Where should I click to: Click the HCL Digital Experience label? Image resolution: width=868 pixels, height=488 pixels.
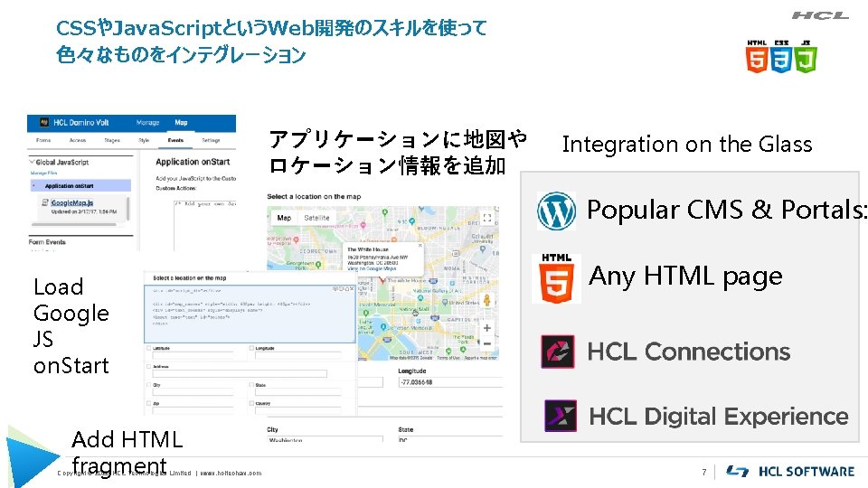[x=719, y=417]
